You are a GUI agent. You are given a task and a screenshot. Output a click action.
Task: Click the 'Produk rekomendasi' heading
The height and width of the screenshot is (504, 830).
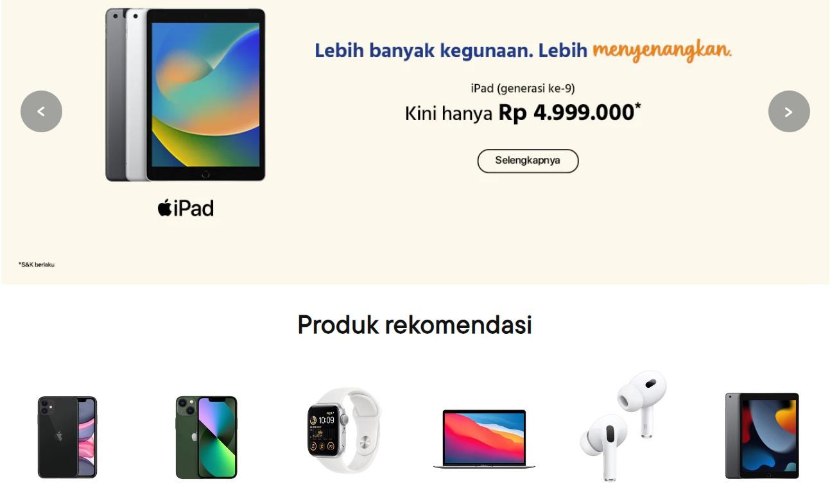[415, 325]
